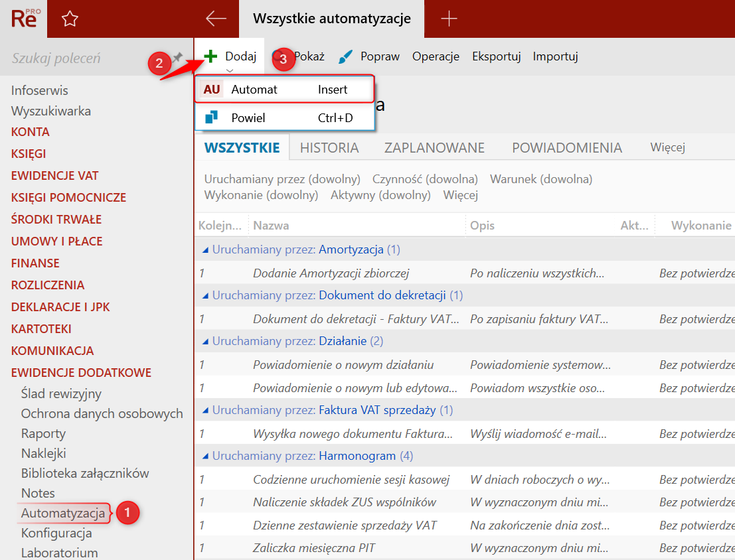The width and height of the screenshot is (735, 560).
Task: Open Ślad rewizyjny in the sidebar
Action: pos(61,393)
